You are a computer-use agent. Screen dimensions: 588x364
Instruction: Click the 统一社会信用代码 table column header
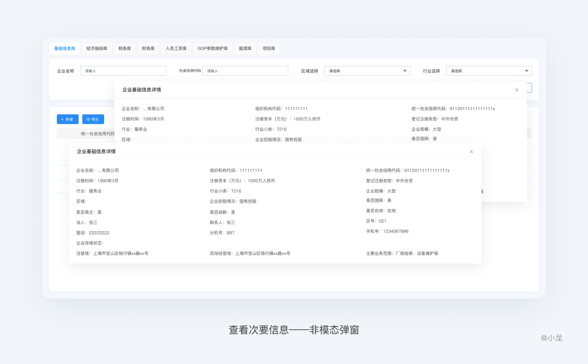coord(97,134)
